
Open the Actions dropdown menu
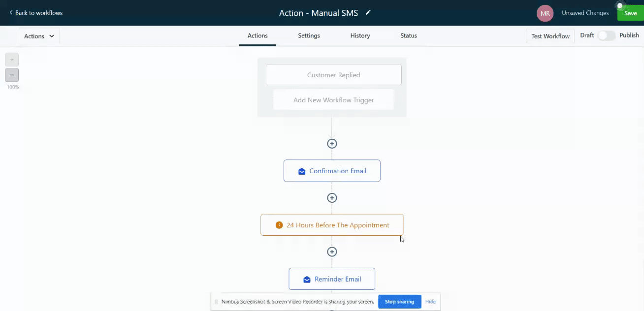39,36
